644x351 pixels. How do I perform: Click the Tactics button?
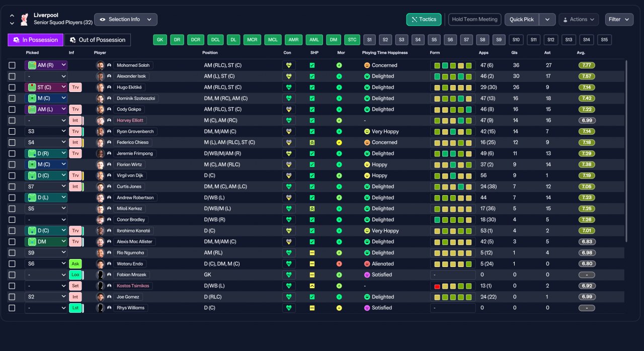424,20
